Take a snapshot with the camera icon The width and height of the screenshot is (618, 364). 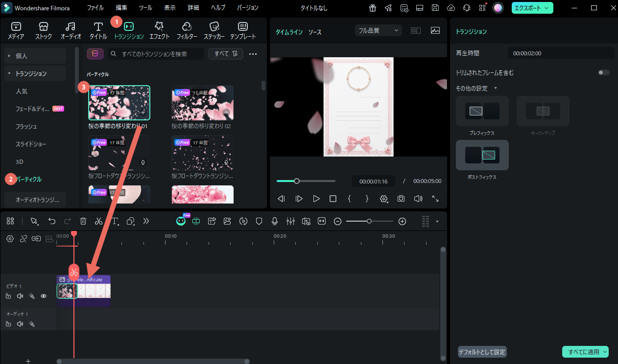click(x=401, y=199)
